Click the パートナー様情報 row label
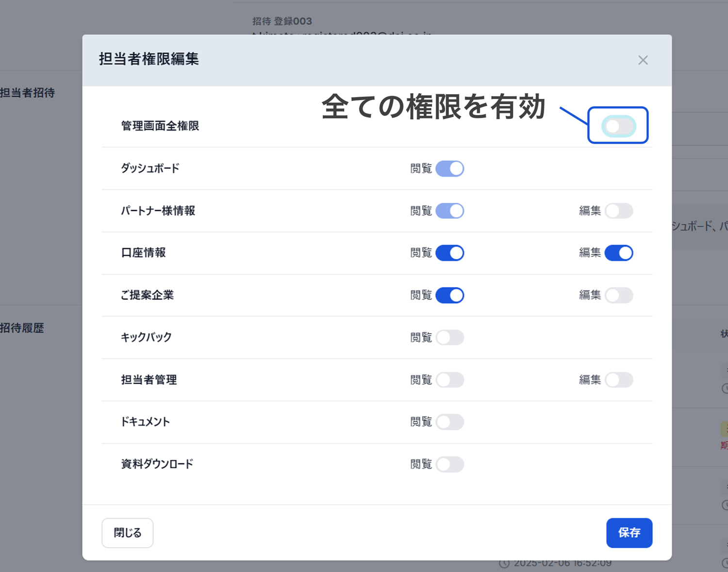 point(158,211)
